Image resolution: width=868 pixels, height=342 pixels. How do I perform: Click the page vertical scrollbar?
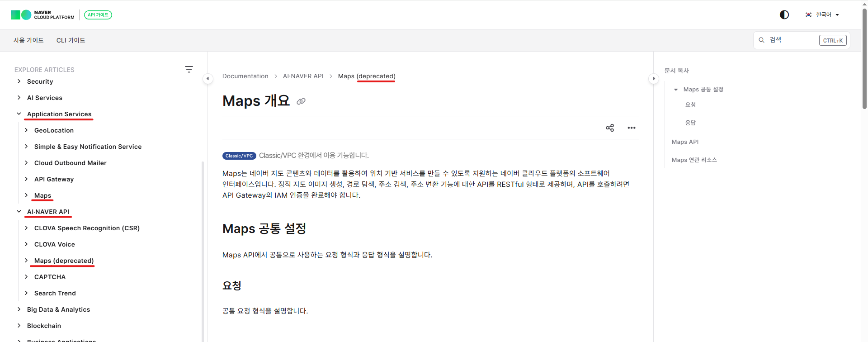click(x=864, y=59)
